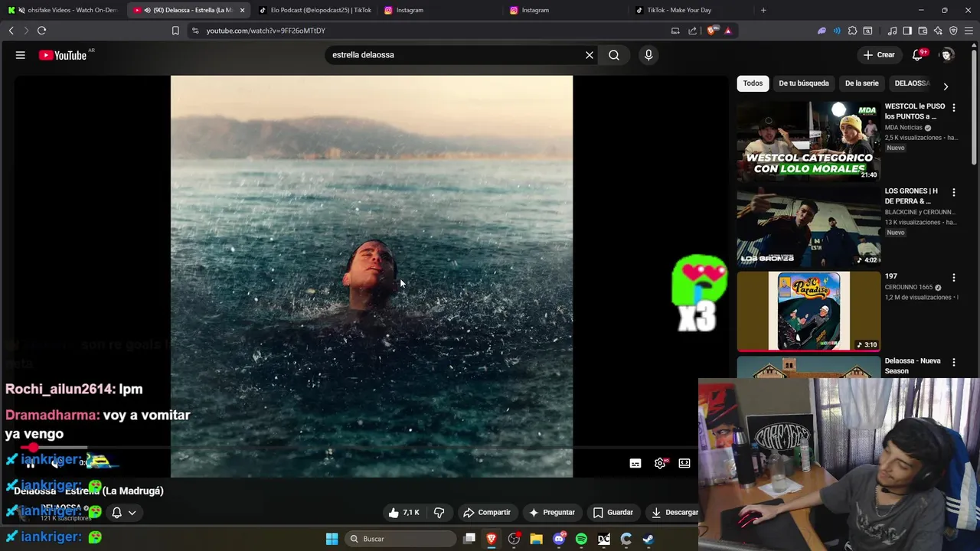Open the browser extensions puzzle icon
This screenshot has height=551, width=980.
point(852,31)
